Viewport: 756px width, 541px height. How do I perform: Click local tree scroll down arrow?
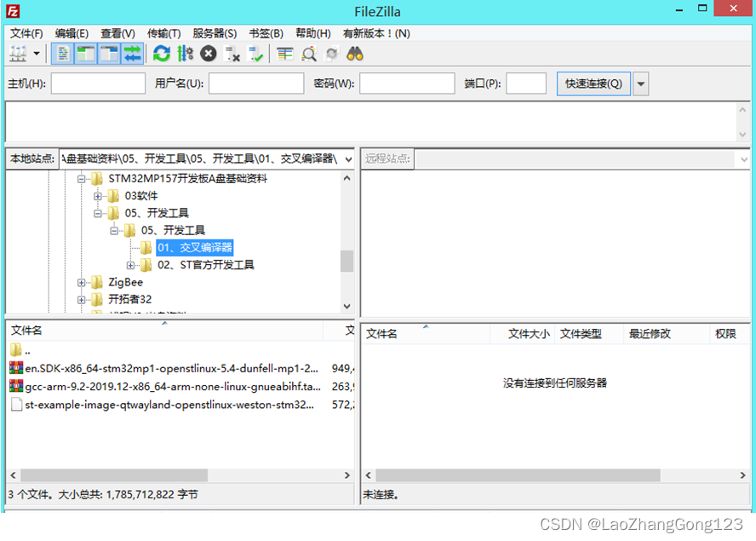click(x=346, y=306)
